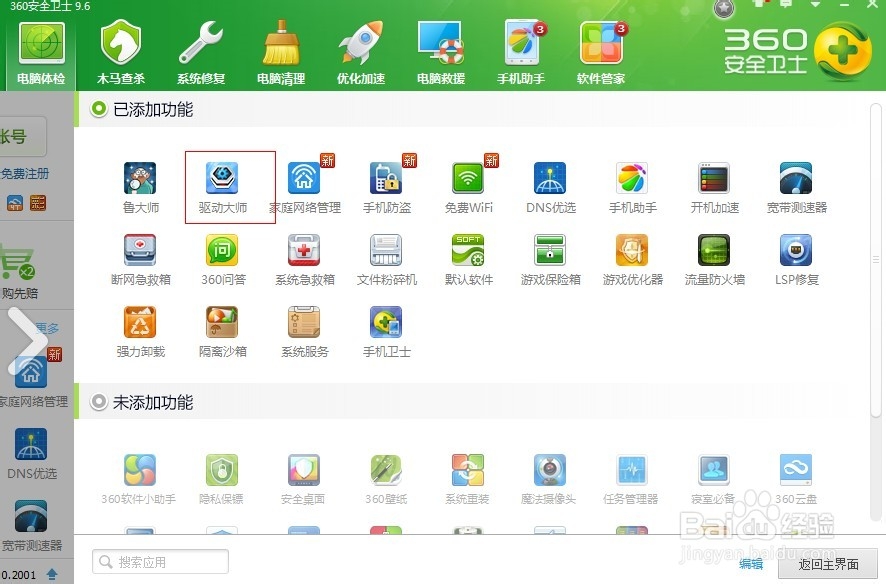Click the 搜索应用 search field
The height and width of the screenshot is (584, 886).
(x=160, y=561)
